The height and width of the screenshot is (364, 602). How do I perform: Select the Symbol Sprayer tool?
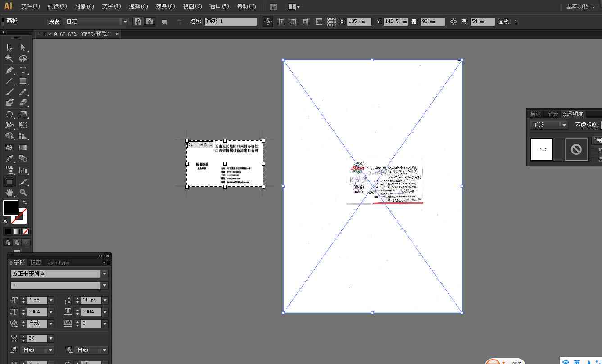click(x=9, y=171)
